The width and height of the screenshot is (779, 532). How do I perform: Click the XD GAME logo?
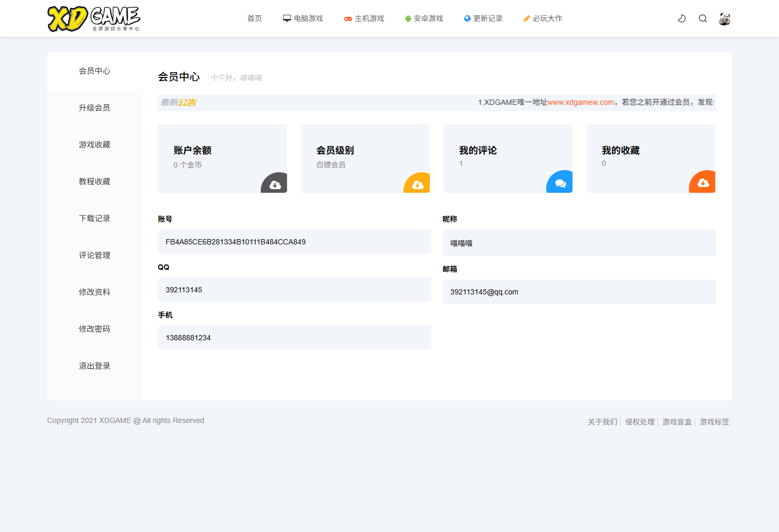(x=94, y=19)
